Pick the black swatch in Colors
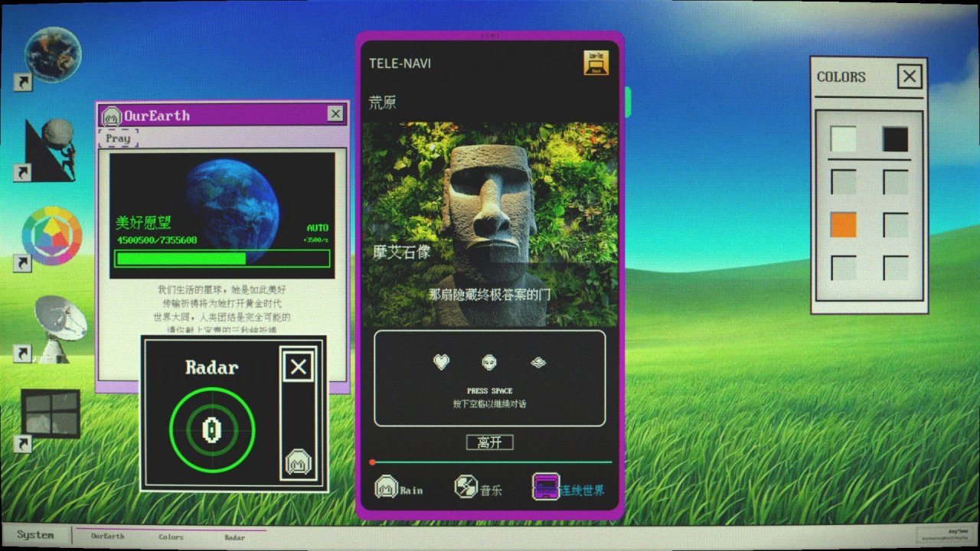The width and height of the screenshot is (980, 551). pos(895,139)
